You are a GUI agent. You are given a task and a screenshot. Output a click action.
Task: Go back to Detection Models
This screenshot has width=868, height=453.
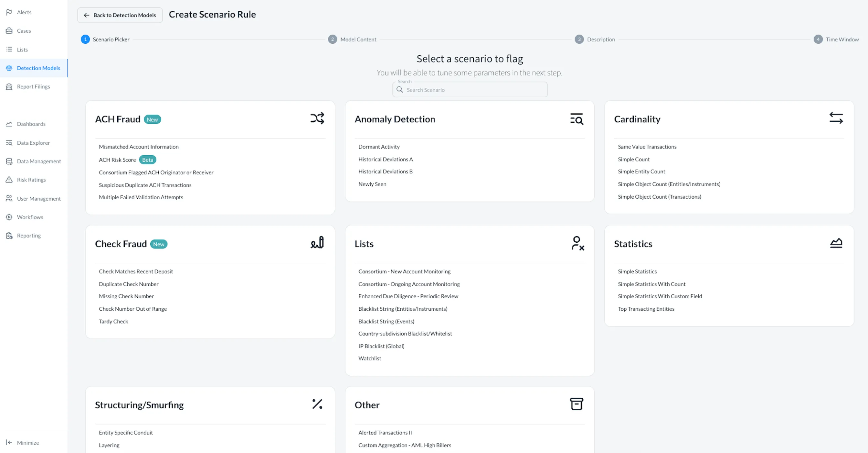click(x=120, y=15)
